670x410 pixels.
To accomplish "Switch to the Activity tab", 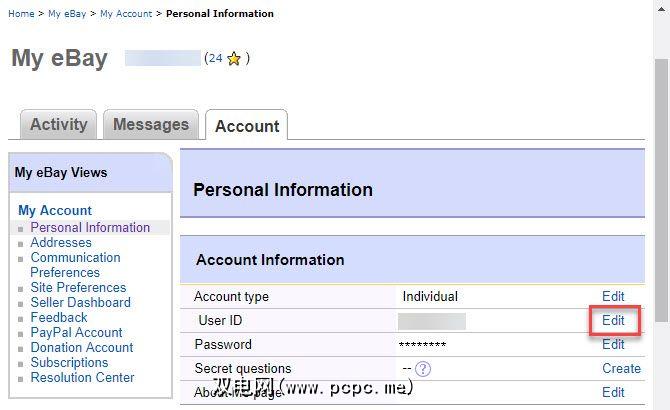I will [x=58, y=125].
